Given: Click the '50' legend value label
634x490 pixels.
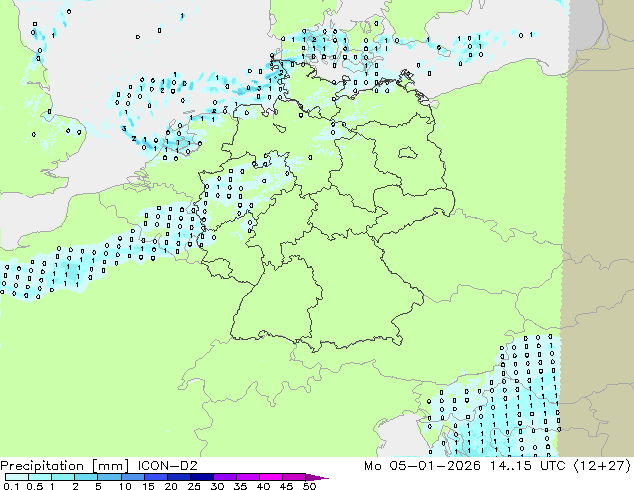Looking at the screenshot, I should 309,486.
